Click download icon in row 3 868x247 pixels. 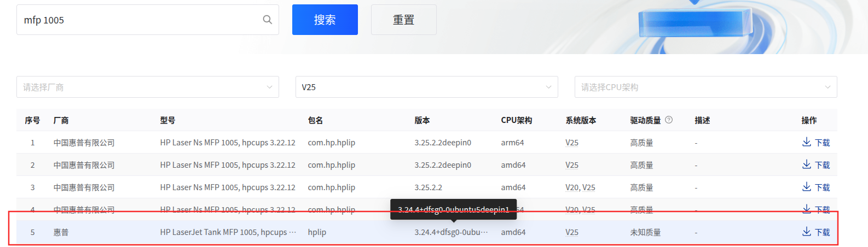[x=807, y=187]
